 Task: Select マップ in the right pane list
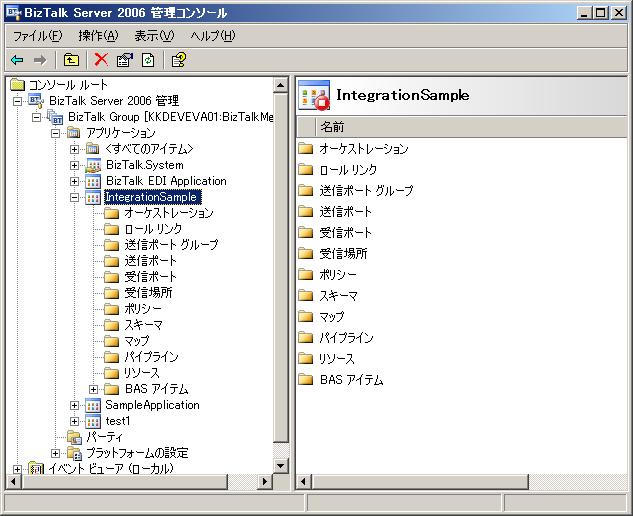(332, 317)
